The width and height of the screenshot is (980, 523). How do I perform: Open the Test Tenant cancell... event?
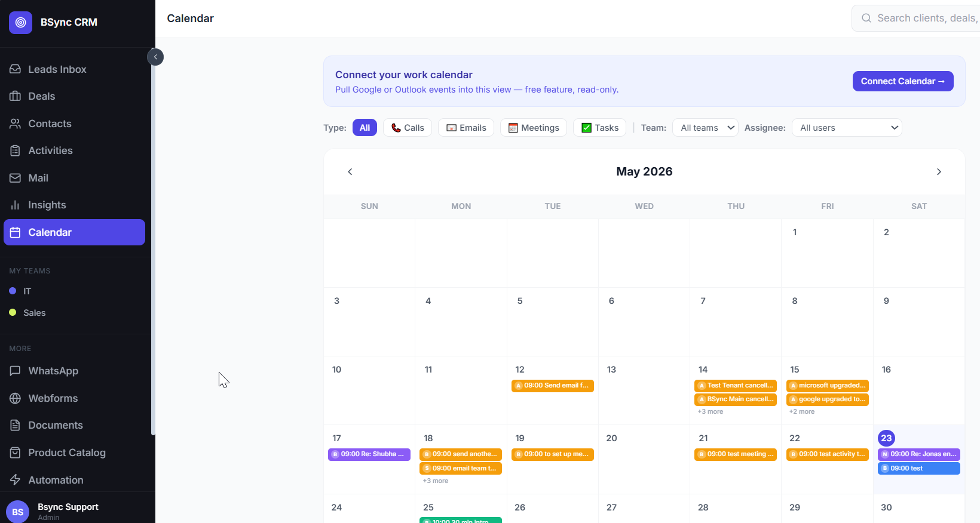coord(736,386)
